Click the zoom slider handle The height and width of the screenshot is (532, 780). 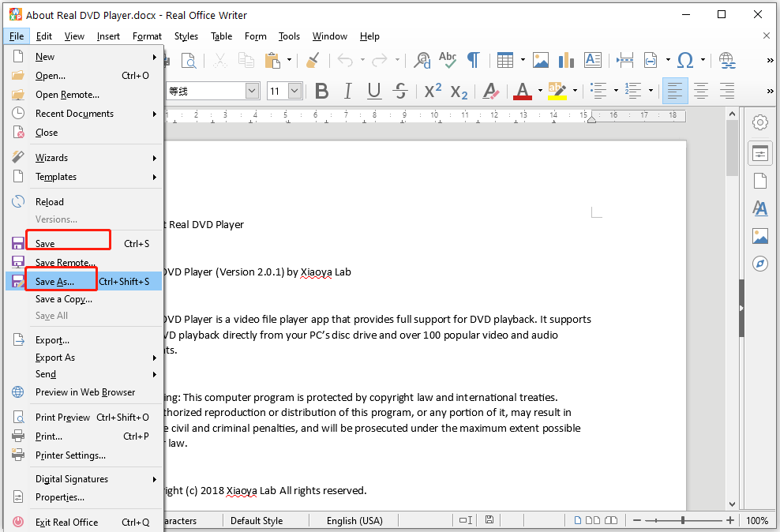click(682, 520)
